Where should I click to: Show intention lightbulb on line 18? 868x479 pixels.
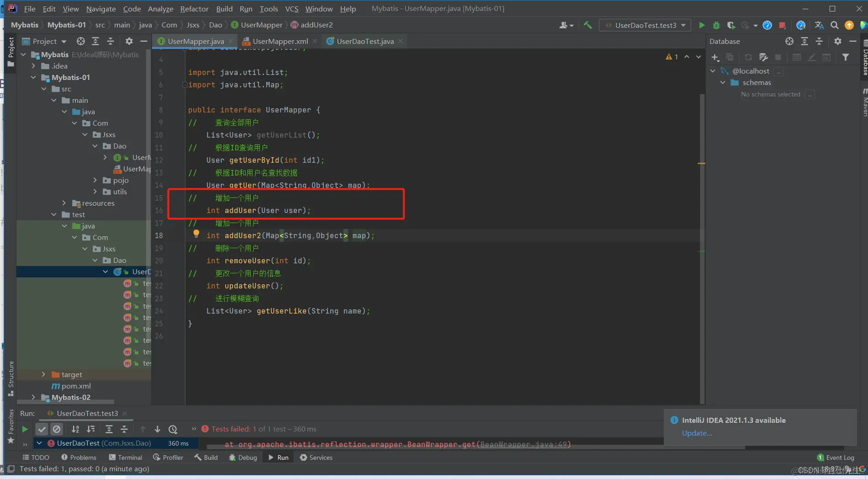click(196, 234)
